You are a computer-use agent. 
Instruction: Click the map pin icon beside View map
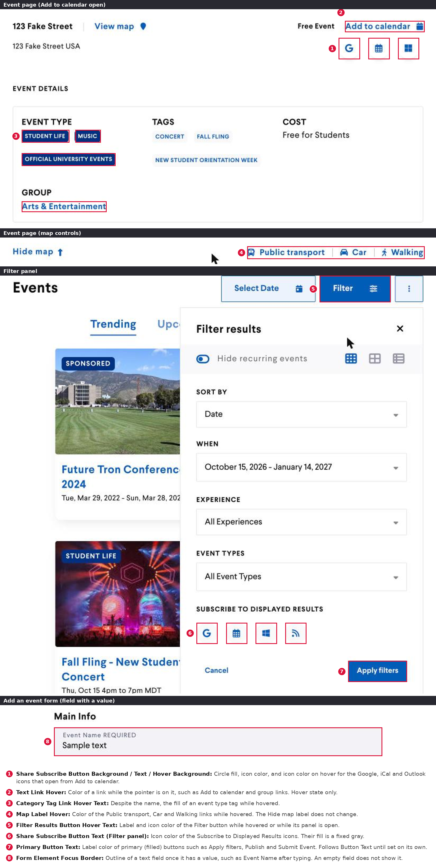(x=143, y=26)
